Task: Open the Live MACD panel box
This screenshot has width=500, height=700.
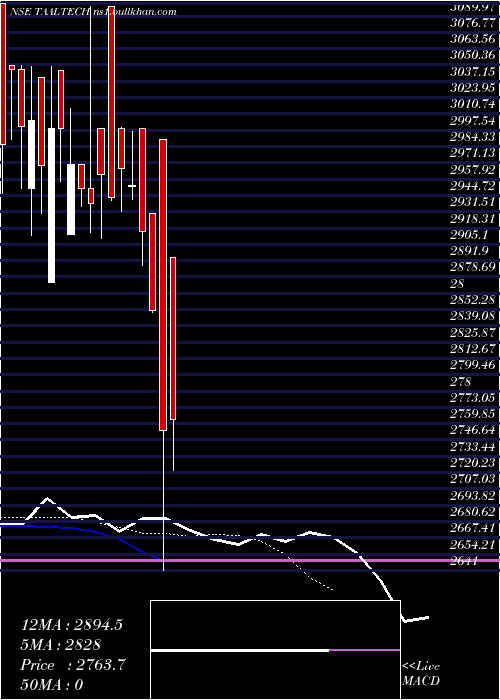Action: point(275,650)
